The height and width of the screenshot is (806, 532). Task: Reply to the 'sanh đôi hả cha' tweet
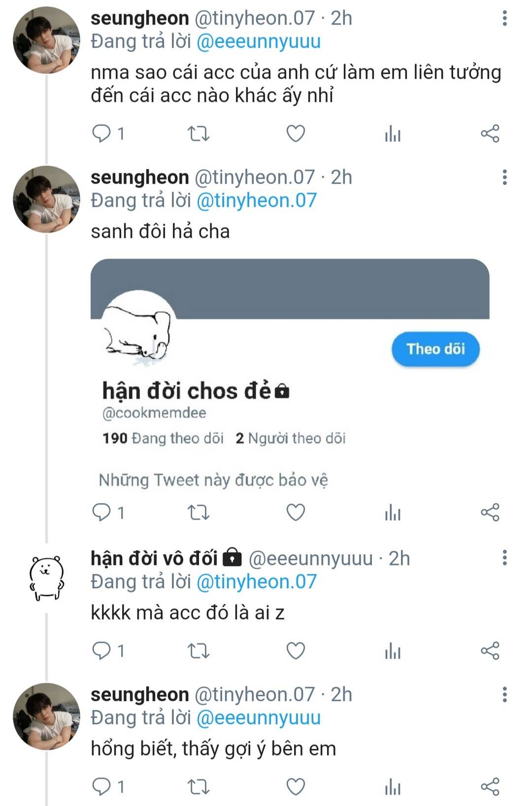102,512
